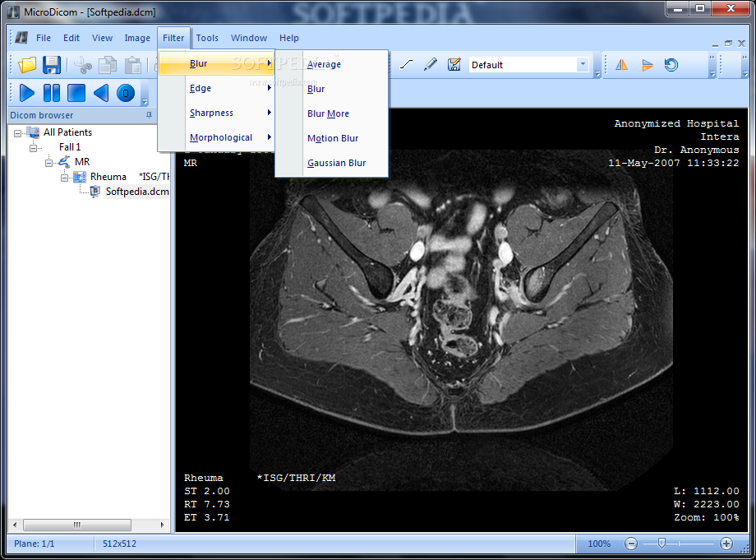Expand the Morphological submenu

pyautogui.click(x=216, y=137)
